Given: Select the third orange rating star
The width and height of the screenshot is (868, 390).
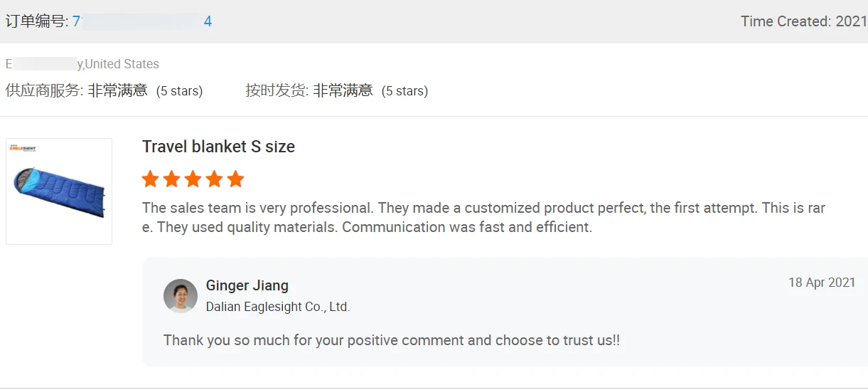Looking at the screenshot, I should click(x=193, y=179).
